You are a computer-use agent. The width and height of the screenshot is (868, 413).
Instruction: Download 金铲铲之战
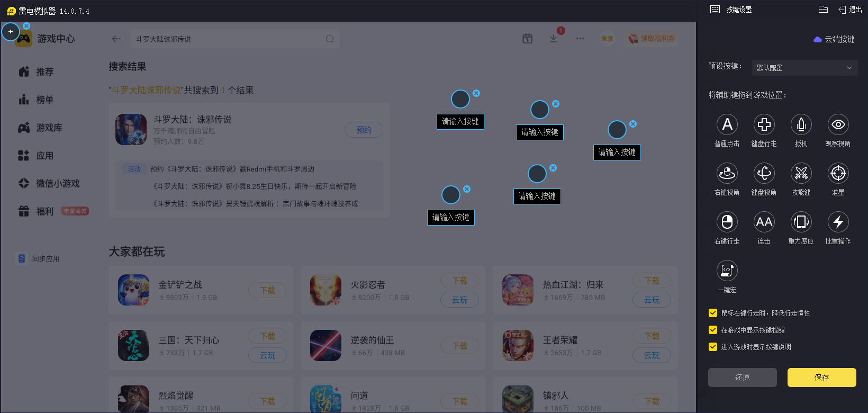[x=268, y=290]
